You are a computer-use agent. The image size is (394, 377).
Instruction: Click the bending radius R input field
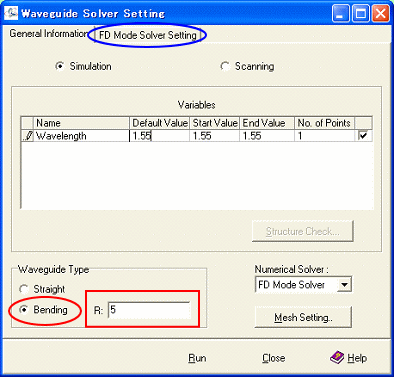149,310
